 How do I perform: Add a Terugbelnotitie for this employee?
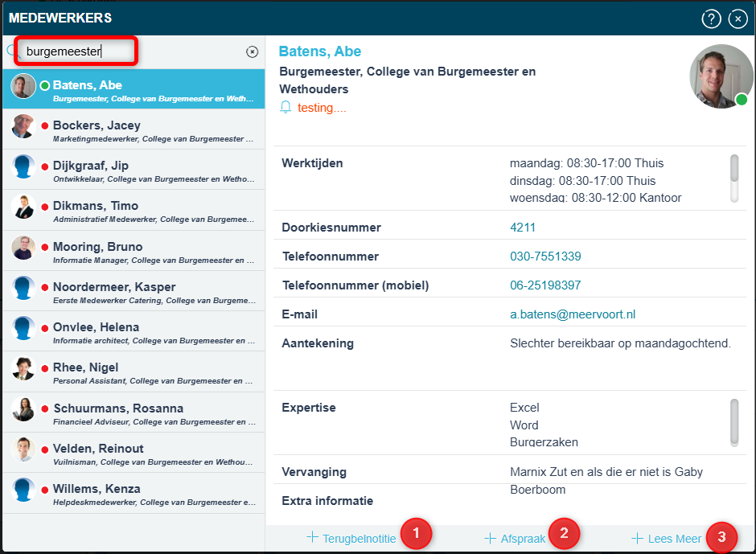click(x=351, y=538)
